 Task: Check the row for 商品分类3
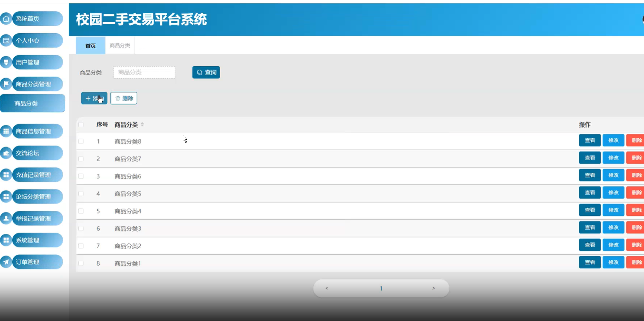coord(81,228)
